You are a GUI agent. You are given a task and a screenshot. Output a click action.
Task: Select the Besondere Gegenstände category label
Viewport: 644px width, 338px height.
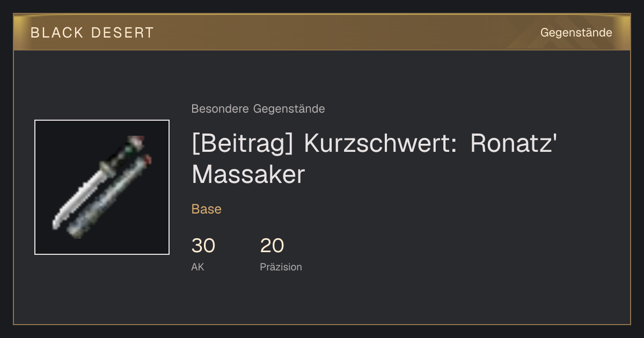click(258, 109)
